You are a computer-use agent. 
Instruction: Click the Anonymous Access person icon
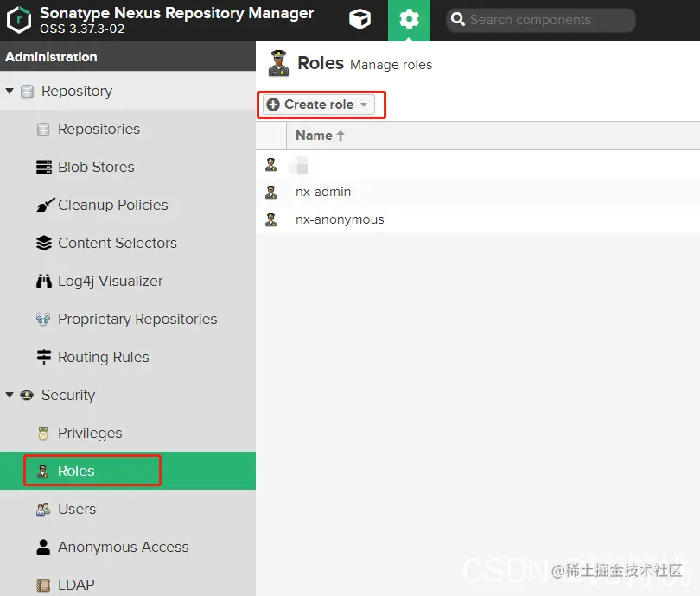tap(43, 547)
